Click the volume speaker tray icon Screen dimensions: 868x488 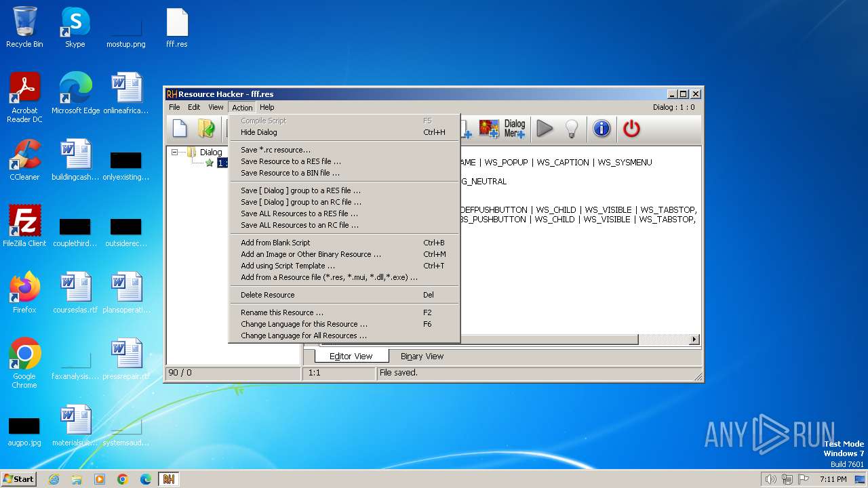[770, 479]
